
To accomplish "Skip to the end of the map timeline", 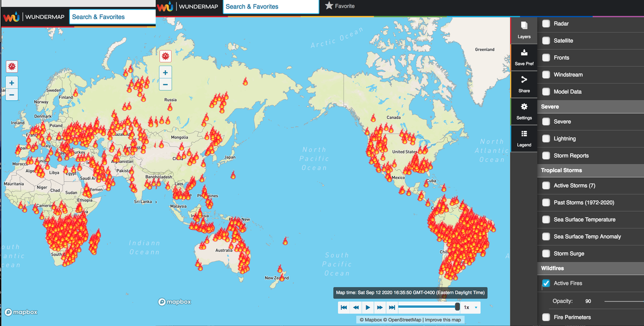I will (x=392, y=307).
